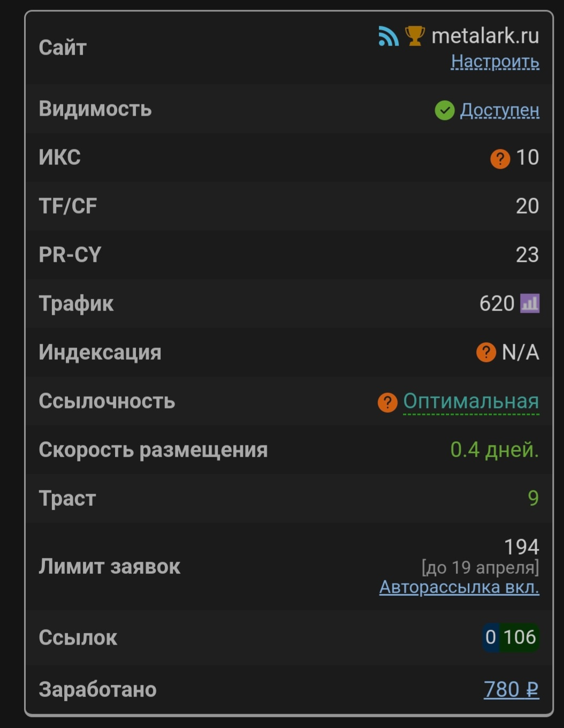Click the Доступен visibility status link

coord(500,110)
